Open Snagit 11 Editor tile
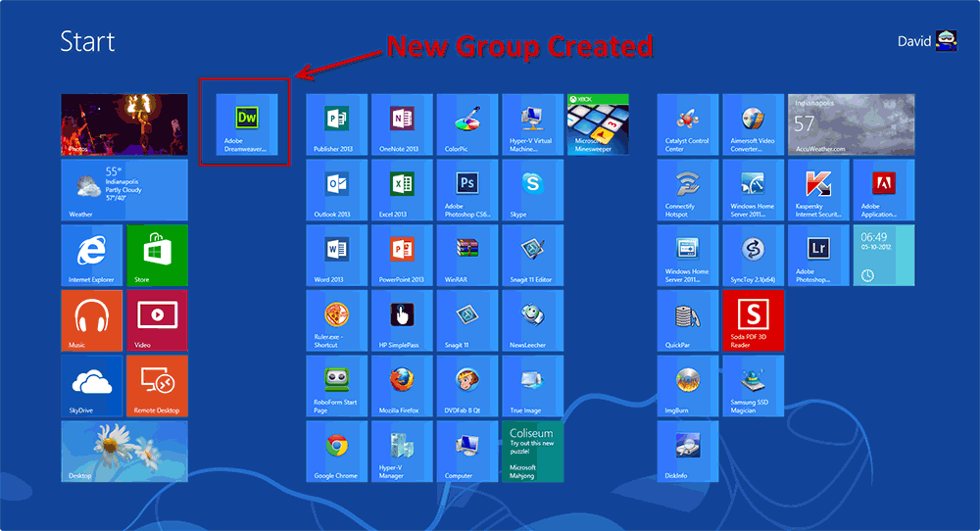Image resolution: width=980 pixels, height=531 pixels. (532, 256)
